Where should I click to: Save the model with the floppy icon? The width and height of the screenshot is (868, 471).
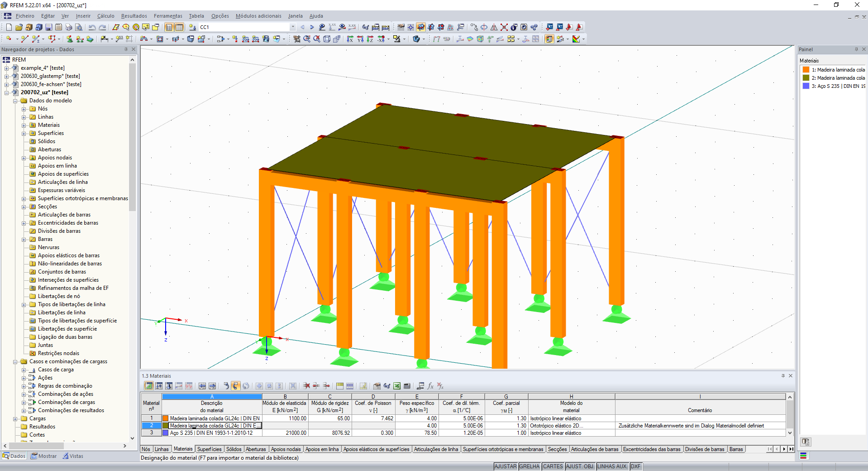pyautogui.click(x=49, y=27)
